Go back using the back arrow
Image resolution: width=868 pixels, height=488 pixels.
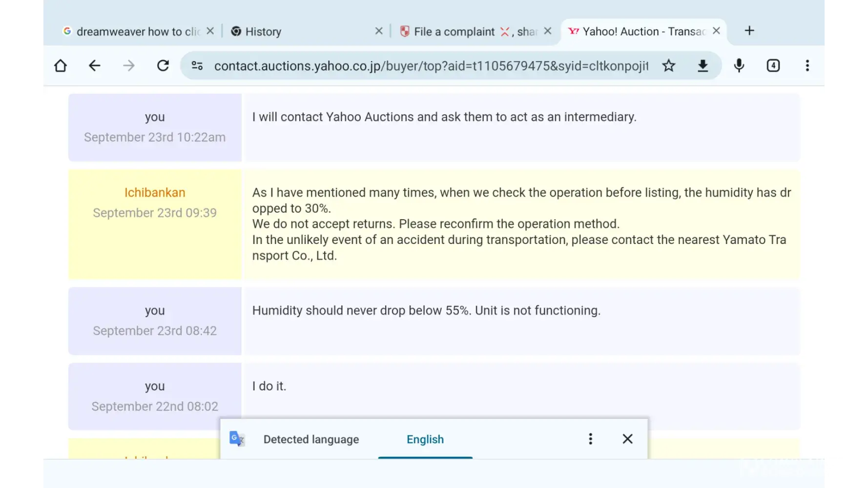click(95, 66)
